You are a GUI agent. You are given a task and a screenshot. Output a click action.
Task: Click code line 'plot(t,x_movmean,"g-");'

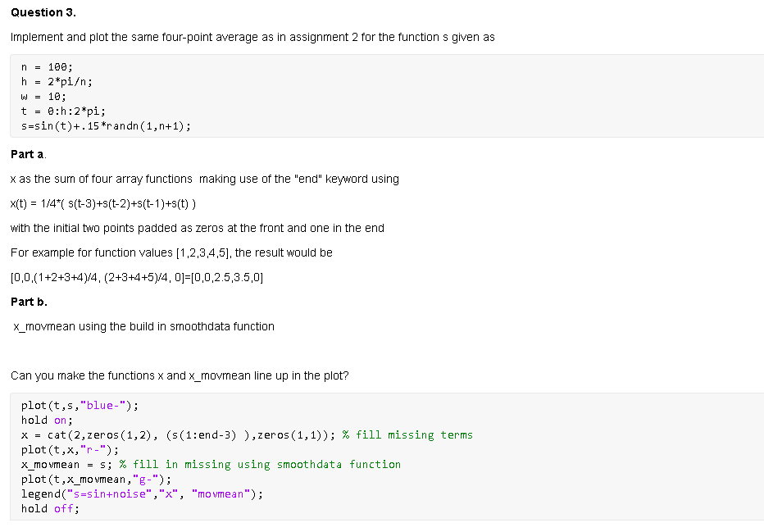pyautogui.click(x=96, y=480)
